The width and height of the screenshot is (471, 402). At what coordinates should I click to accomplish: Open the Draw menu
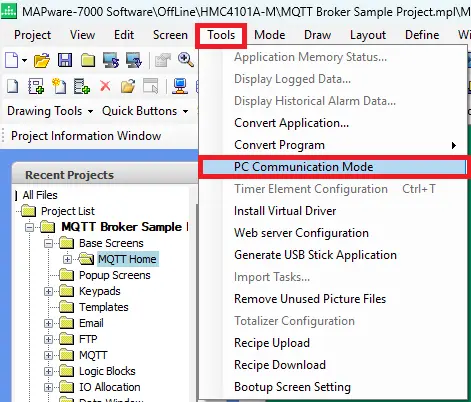click(317, 35)
